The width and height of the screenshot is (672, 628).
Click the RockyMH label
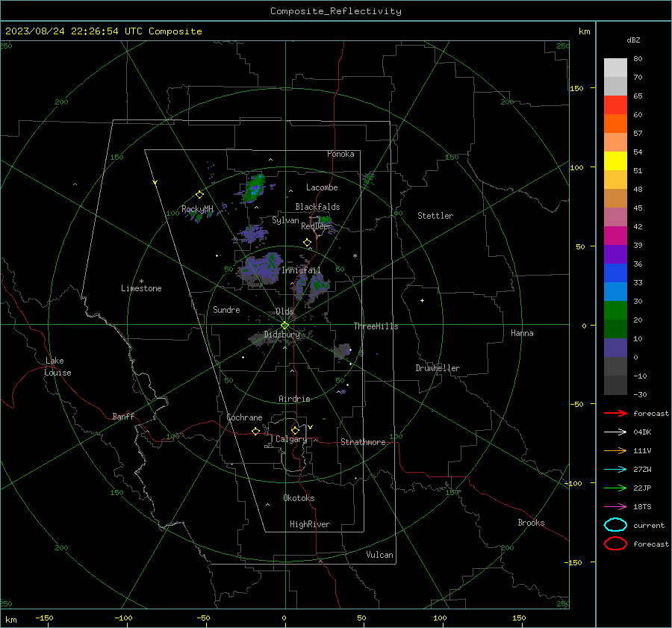197,209
